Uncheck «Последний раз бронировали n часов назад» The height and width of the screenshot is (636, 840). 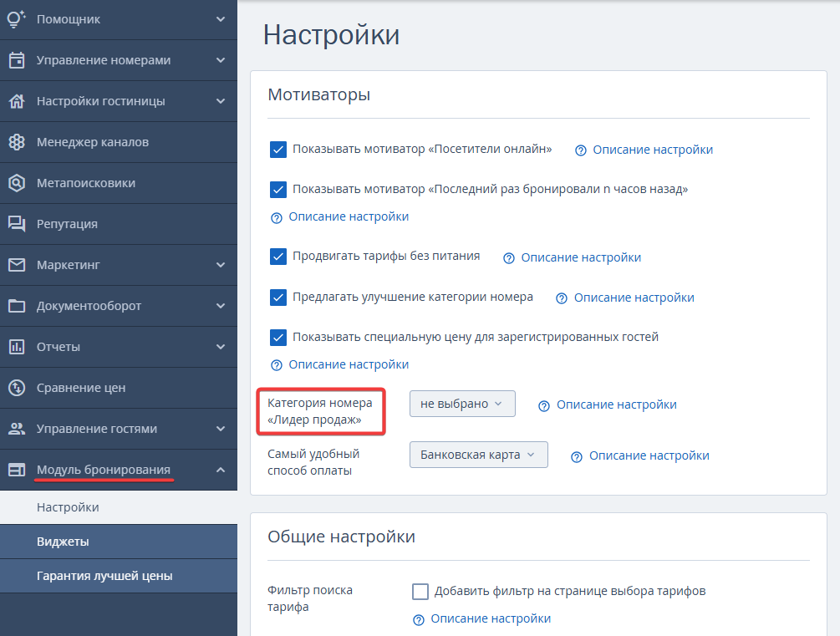click(x=278, y=189)
